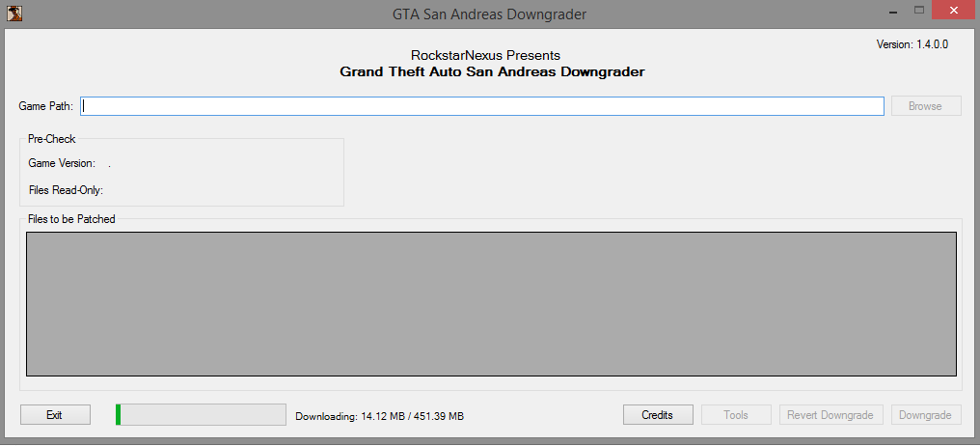
Task: Click the 'Files to be Patched' group label
Action: pos(71,219)
